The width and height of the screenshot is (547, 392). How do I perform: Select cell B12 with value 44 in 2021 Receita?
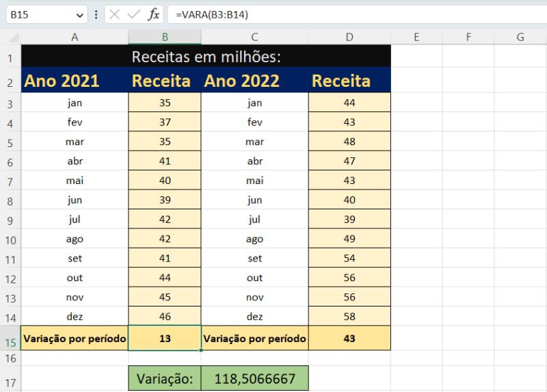[165, 278]
